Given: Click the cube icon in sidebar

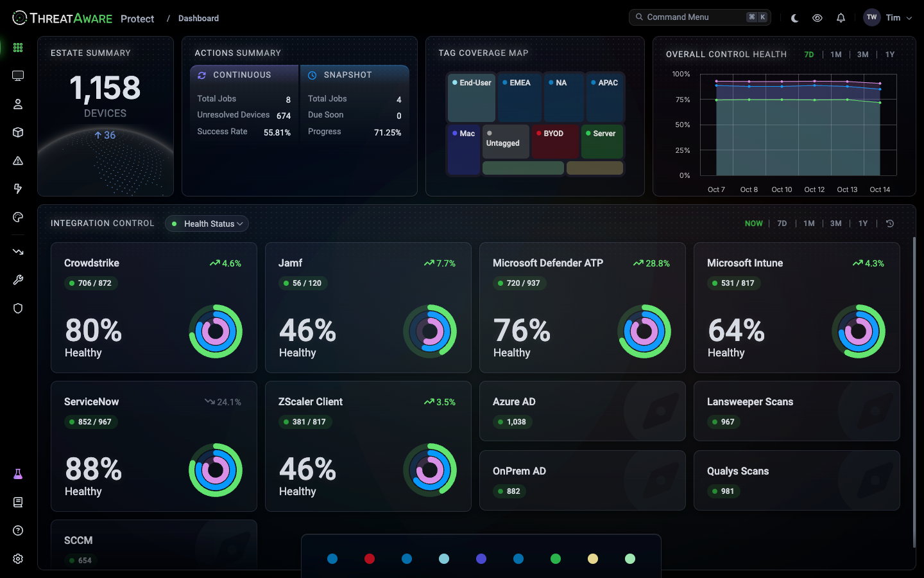Looking at the screenshot, I should (18, 132).
